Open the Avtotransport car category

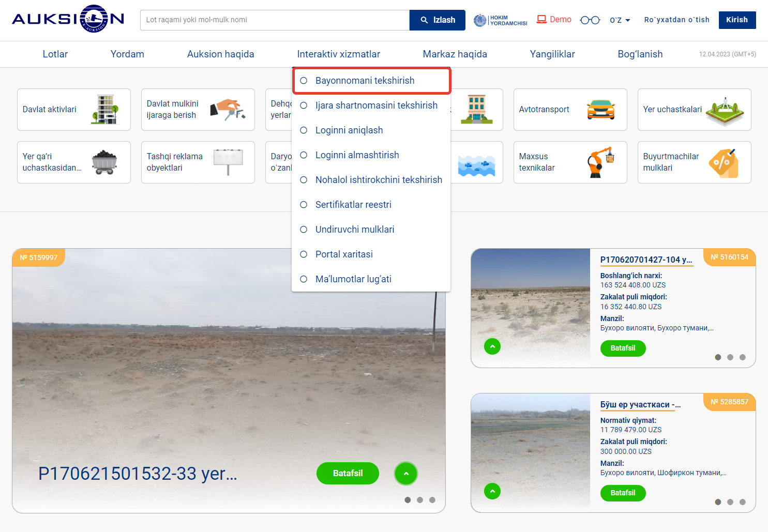570,110
